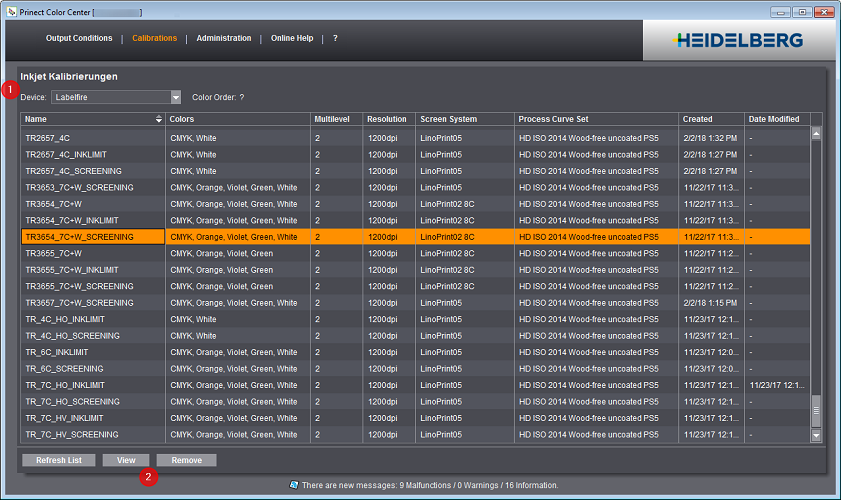Click the scrollbar up arrow
The width and height of the screenshot is (841, 500).
pos(816,134)
